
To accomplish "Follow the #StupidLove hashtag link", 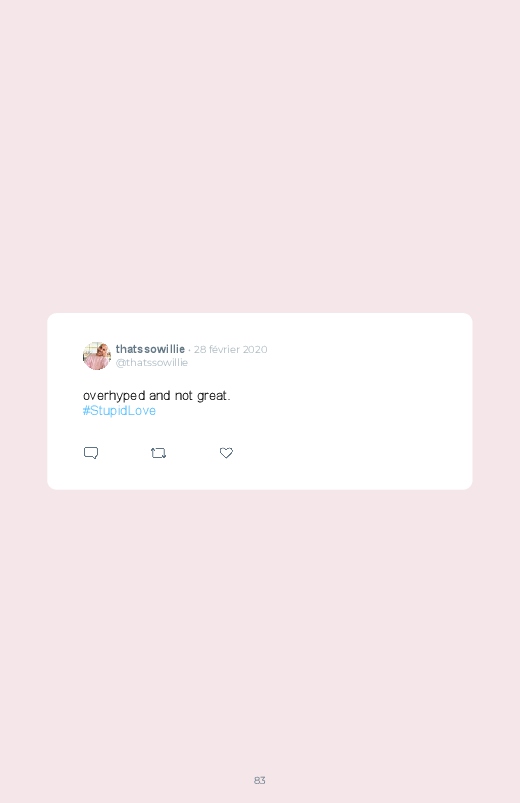I will point(119,411).
